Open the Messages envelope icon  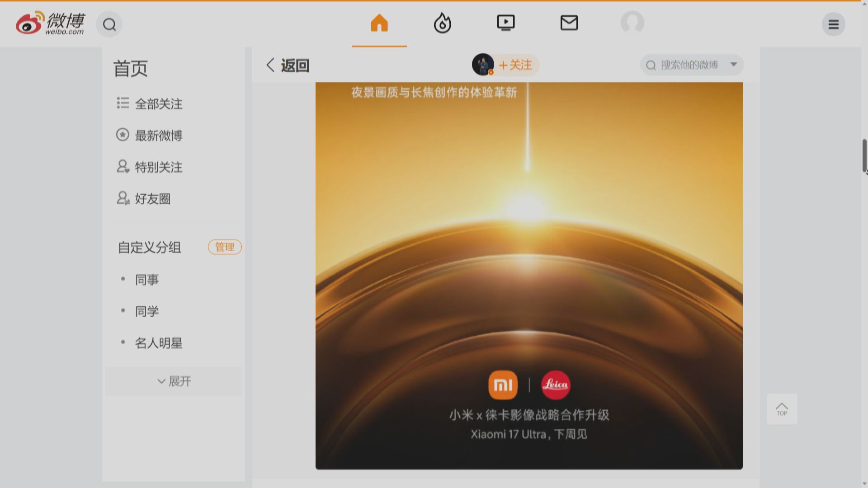click(569, 23)
